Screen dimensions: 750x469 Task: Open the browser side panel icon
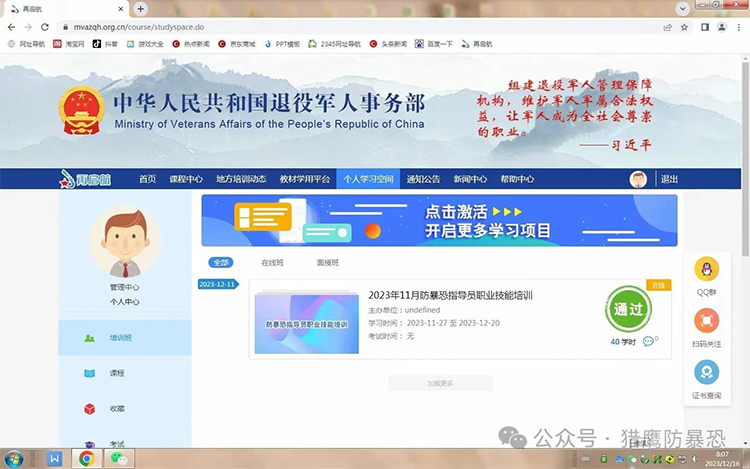click(705, 27)
